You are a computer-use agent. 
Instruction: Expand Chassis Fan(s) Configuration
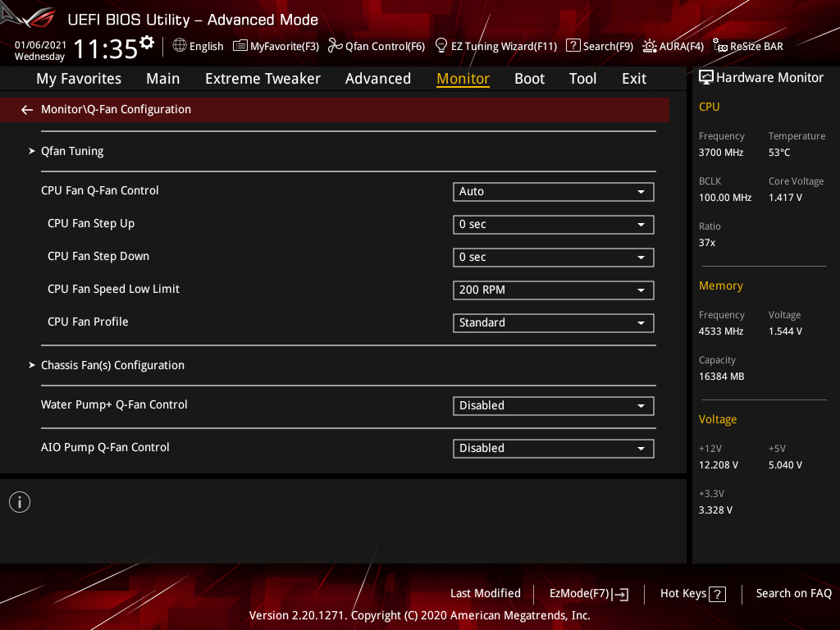tap(112, 365)
